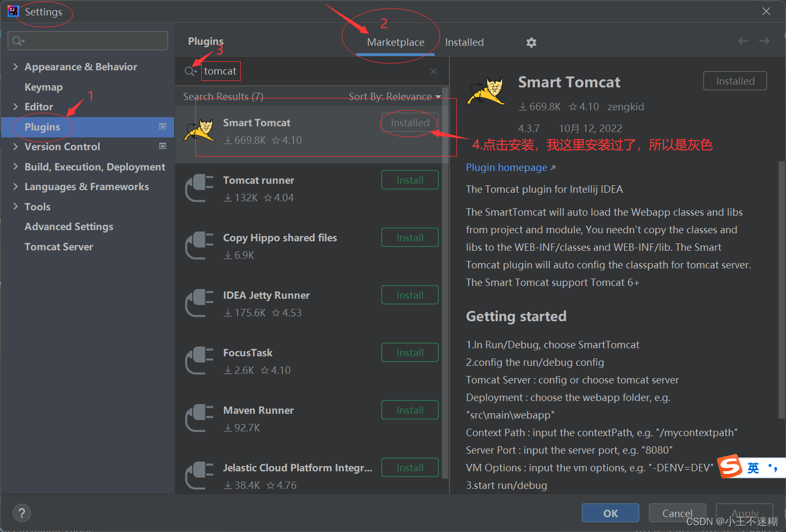
Task: Install the FocusTask plugin
Action: pos(410,353)
